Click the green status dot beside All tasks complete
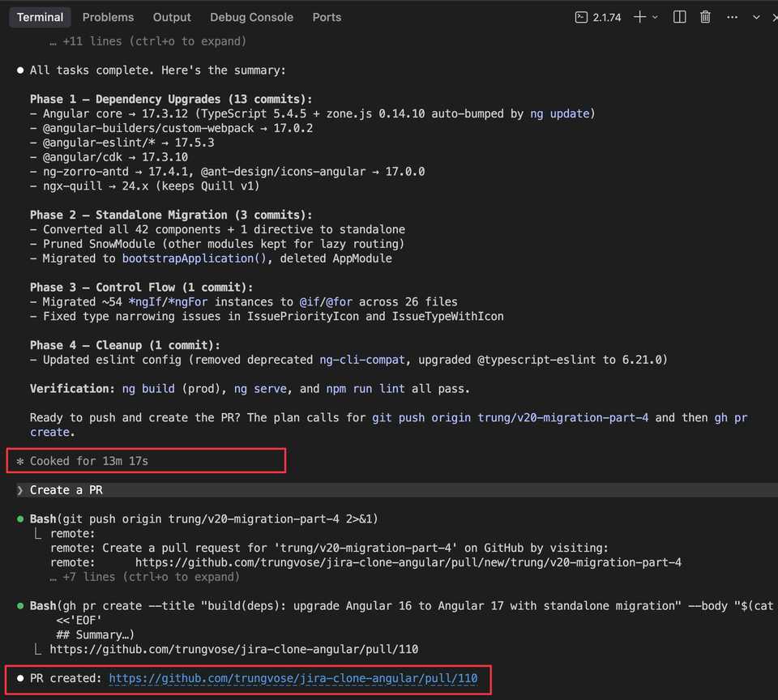The height and width of the screenshot is (700, 778). (19, 70)
